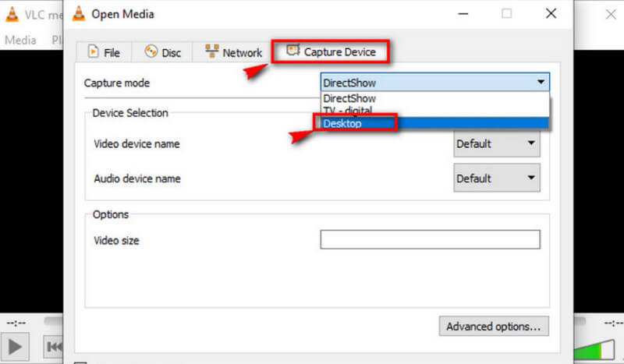This screenshot has width=624, height=364.
Task: Click the 'Capture mode' label
Action: point(116,83)
